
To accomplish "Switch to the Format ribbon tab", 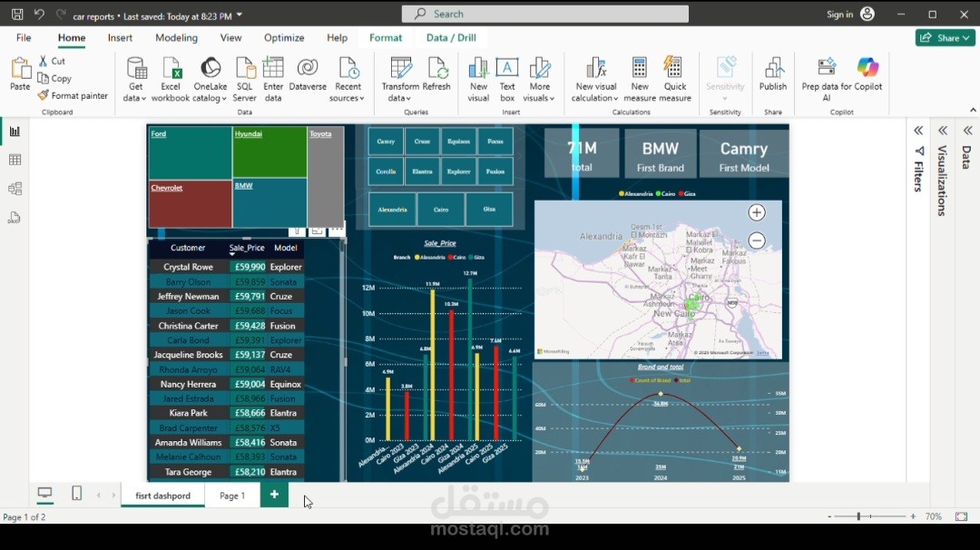I will coord(386,37).
